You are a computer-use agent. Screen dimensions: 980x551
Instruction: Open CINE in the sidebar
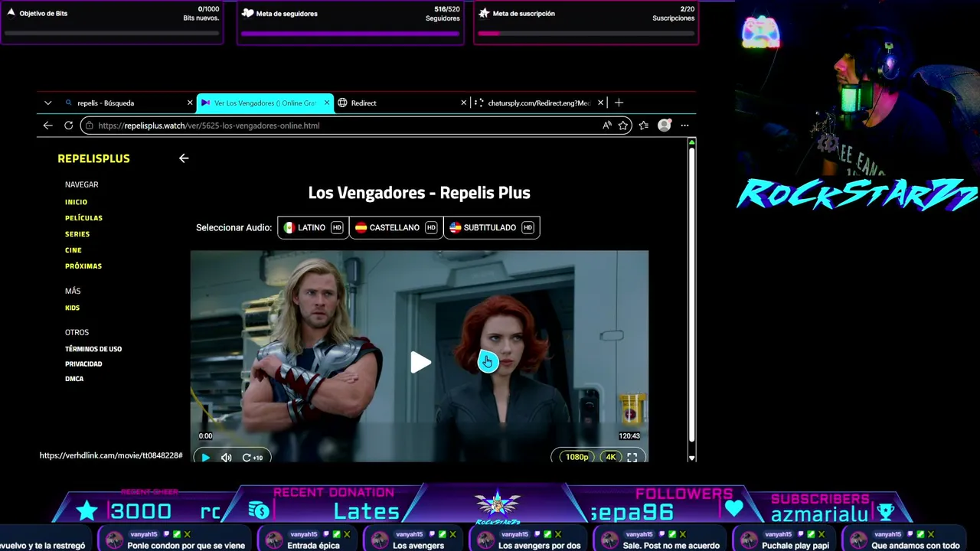pyautogui.click(x=73, y=250)
